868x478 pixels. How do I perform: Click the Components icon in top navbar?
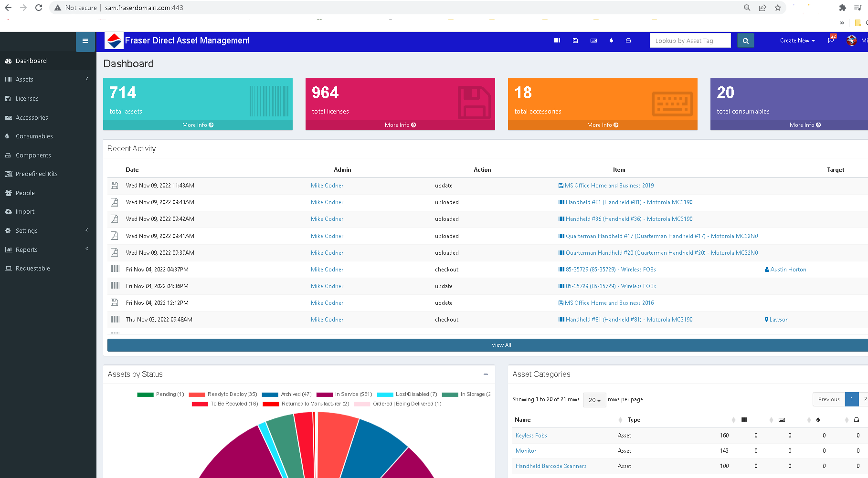[628, 41]
